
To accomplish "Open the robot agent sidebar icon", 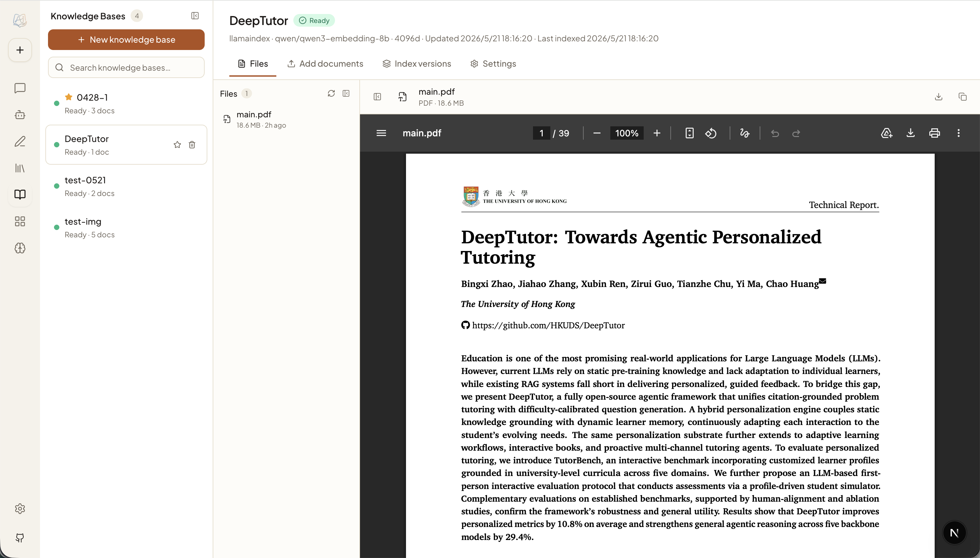I will [20, 115].
